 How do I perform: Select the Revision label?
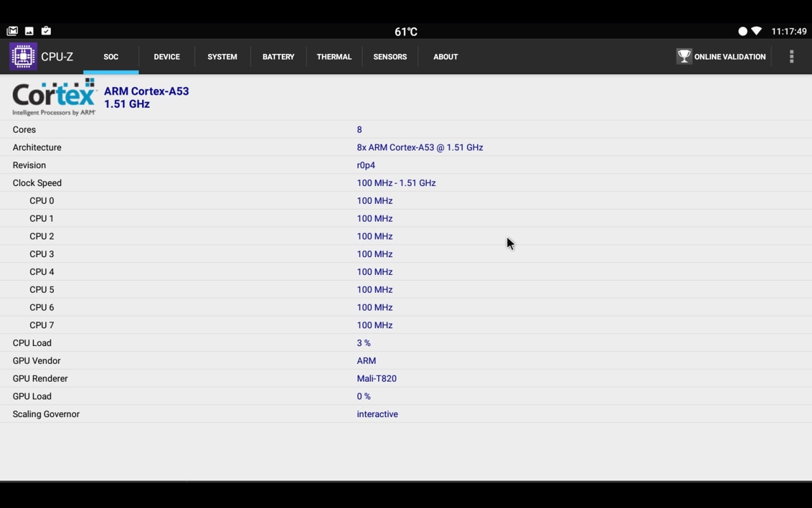(29, 165)
